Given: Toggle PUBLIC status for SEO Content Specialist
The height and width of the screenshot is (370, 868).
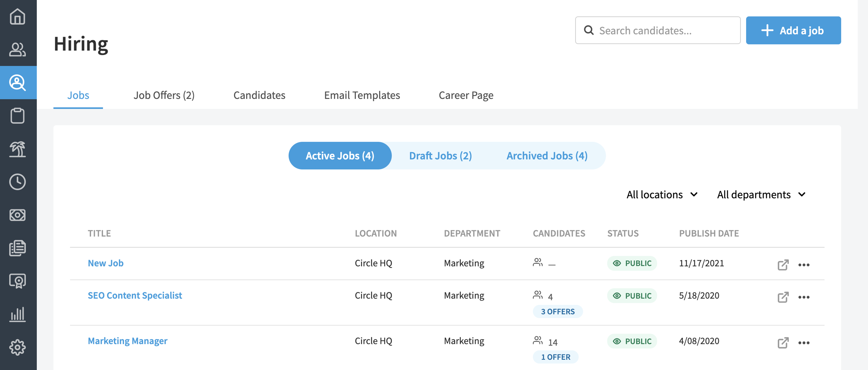Looking at the screenshot, I should (632, 296).
